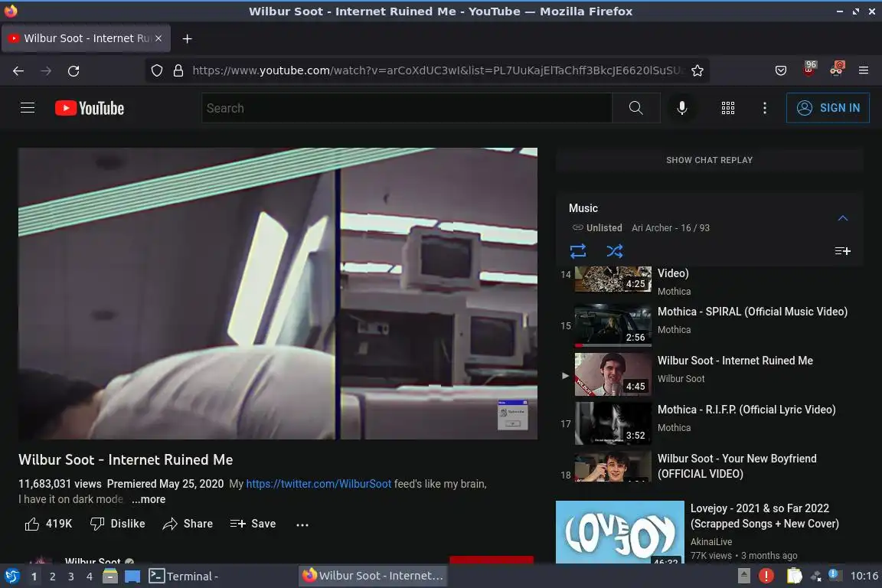Open the Music playlist title
The image size is (882, 588).
tap(583, 208)
